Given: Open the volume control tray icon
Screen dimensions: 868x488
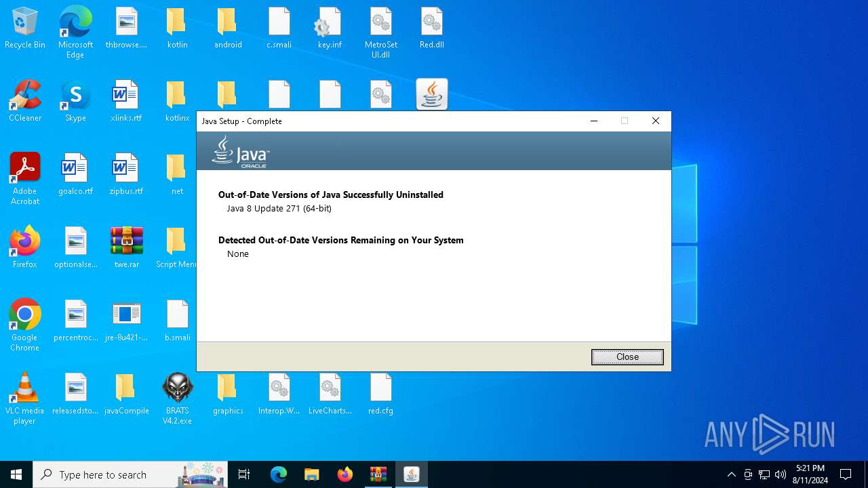Looking at the screenshot, I should click(x=781, y=474).
